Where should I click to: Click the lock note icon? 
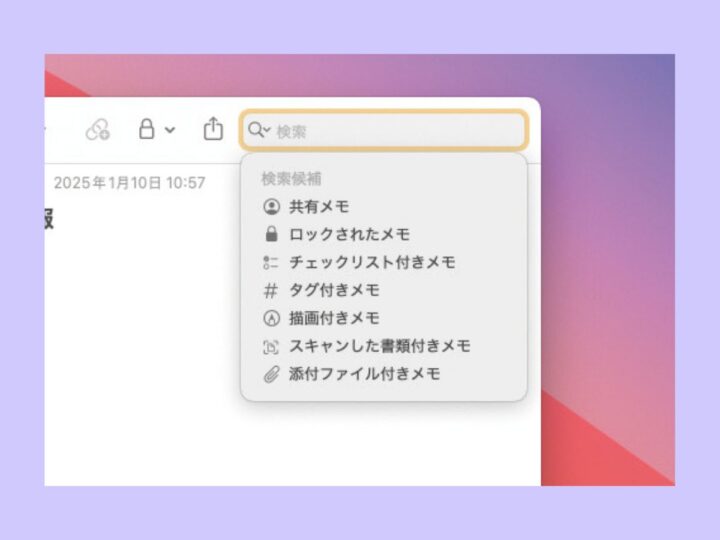tap(146, 129)
